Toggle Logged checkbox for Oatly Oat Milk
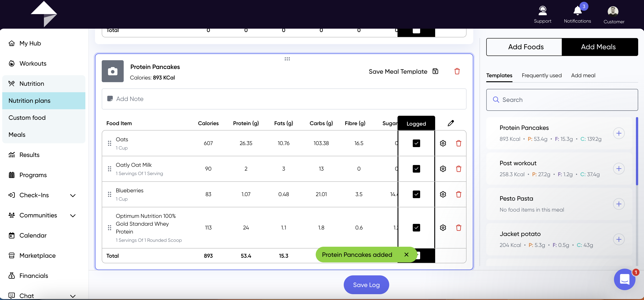The height and width of the screenshot is (300, 644). pos(416,169)
